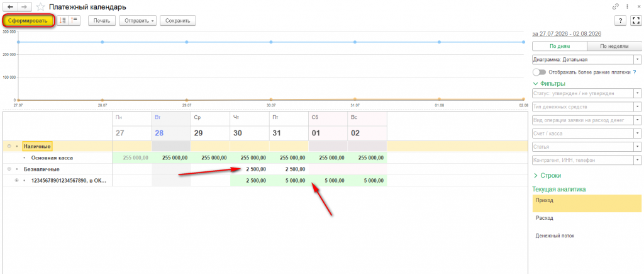Screen dimensions: 644x274
Task: Toggle full-screen mode icon
Action: click(636, 21)
